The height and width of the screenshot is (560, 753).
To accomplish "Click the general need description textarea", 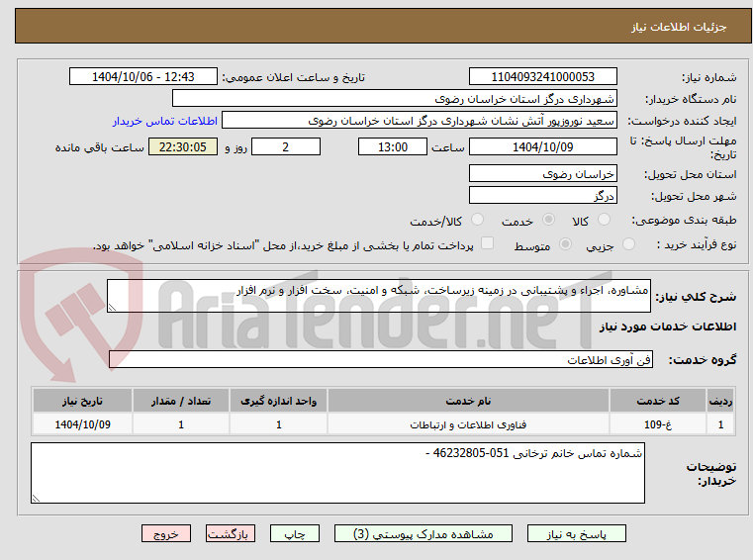I will coord(379,296).
